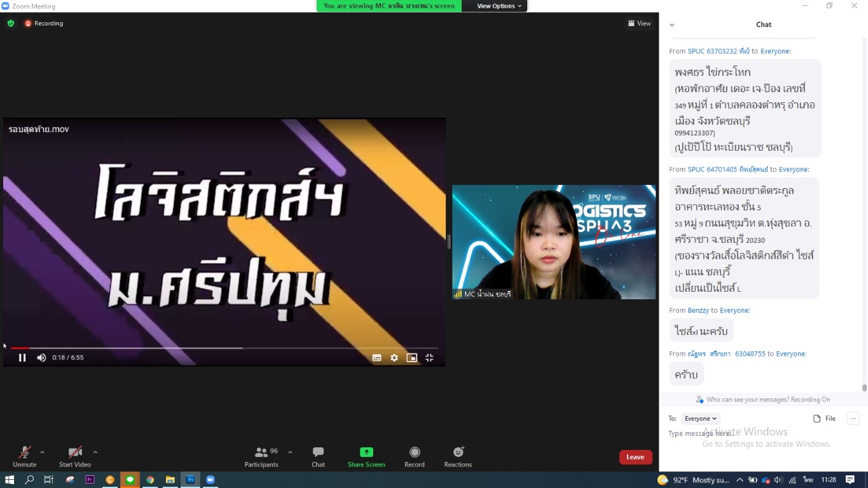Open more chat options ellipsis
868x488 pixels.
click(853, 418)
